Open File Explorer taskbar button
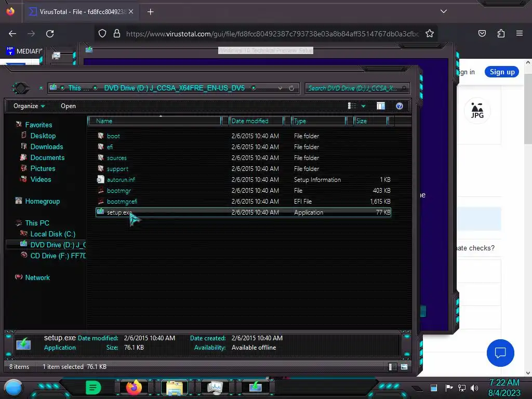Screen dimensions: 532x399 175,388
